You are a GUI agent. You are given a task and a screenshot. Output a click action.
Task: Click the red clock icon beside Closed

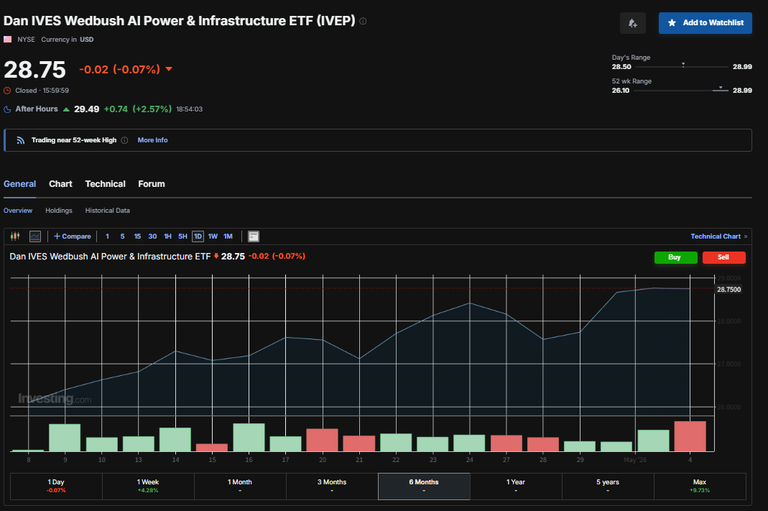[x=7, y=91]
